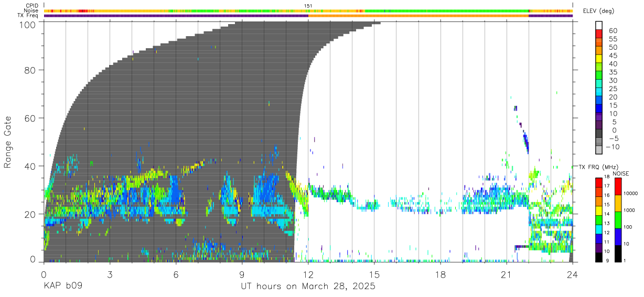Click the green 100–1000 segment of NOISE colorbar
This screenshot has width=644, height=297.
(618, 220)
